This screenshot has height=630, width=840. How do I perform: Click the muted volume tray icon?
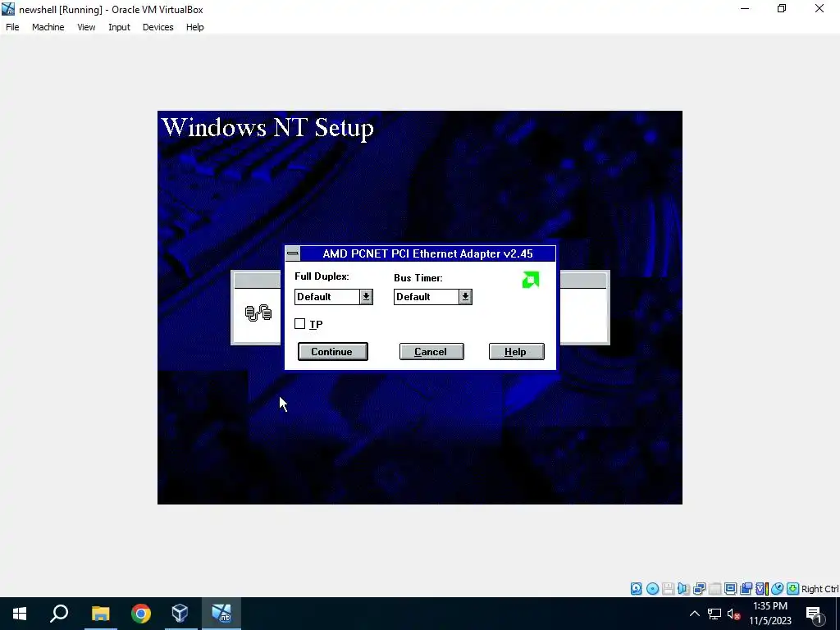[x=733, y=614]
